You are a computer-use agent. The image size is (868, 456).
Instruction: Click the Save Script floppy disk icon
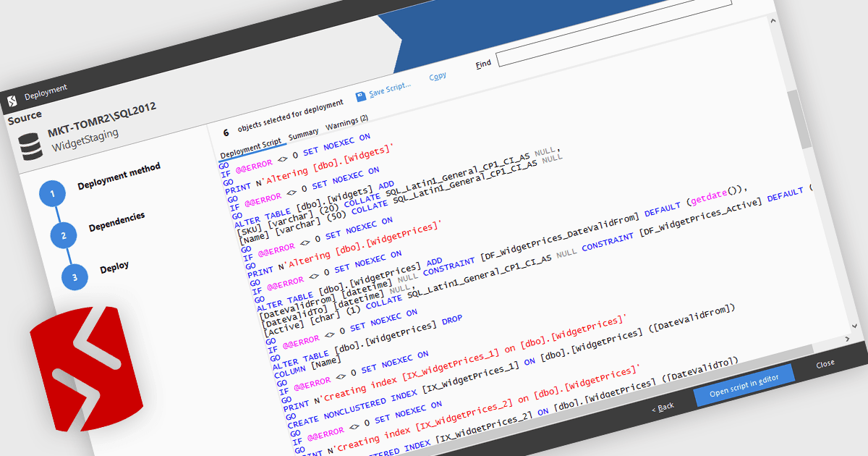tap(361, 97)
